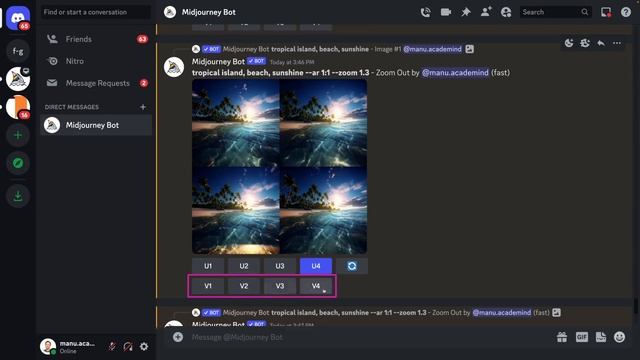Create variations with V4 button
Image resolution: width=640 pixels, height=360 pixels.
coord(316,286)
